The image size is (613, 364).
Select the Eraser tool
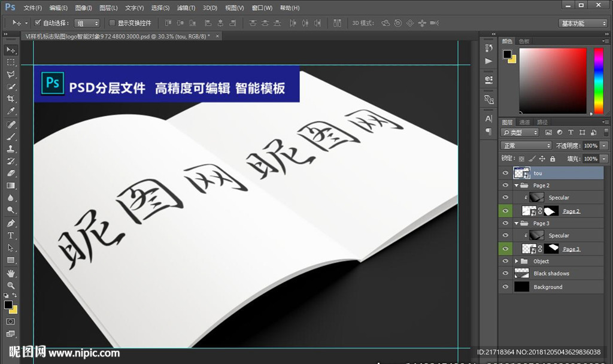(x=11, y=174)
